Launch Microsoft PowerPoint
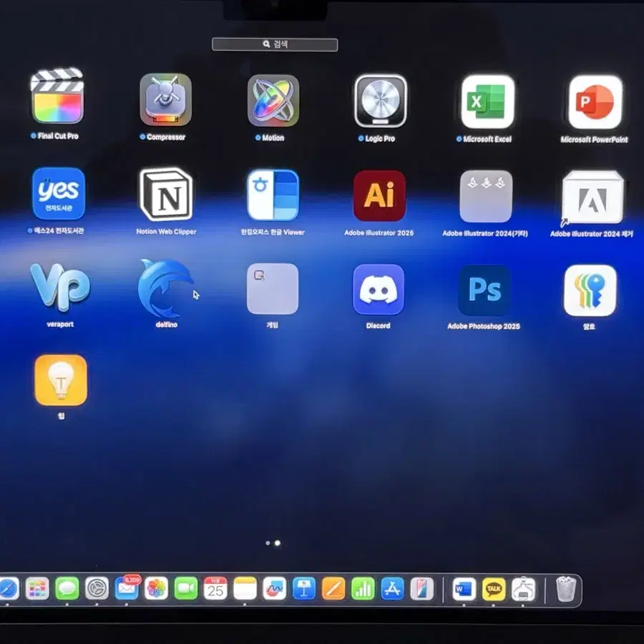The height and width of the screenshot is (644, 644). point(595,102)
